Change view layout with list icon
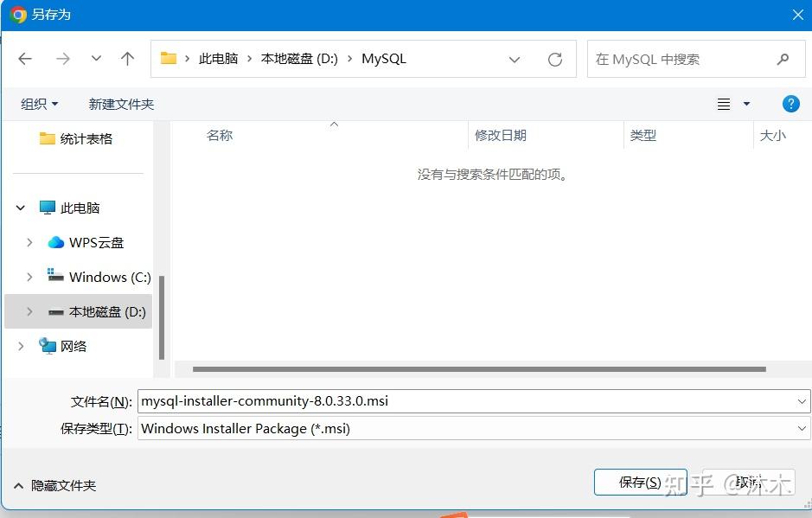812x518 pixels. (x=724, y=104)
